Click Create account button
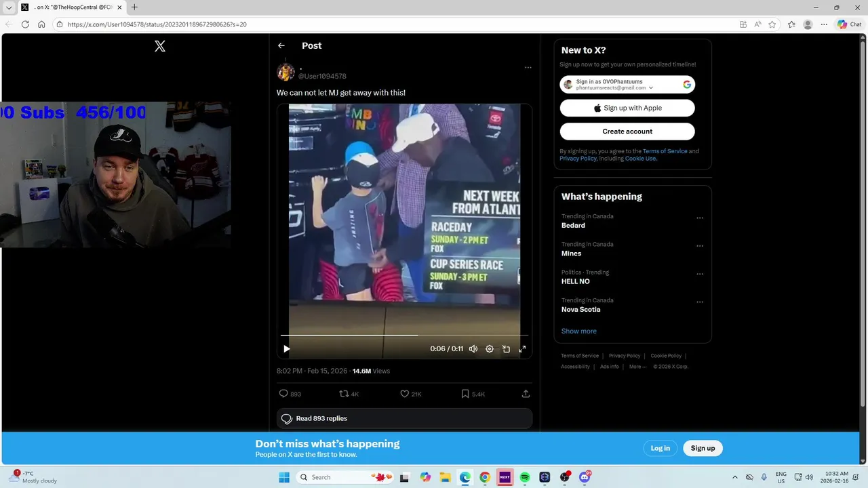 (627, 131)
